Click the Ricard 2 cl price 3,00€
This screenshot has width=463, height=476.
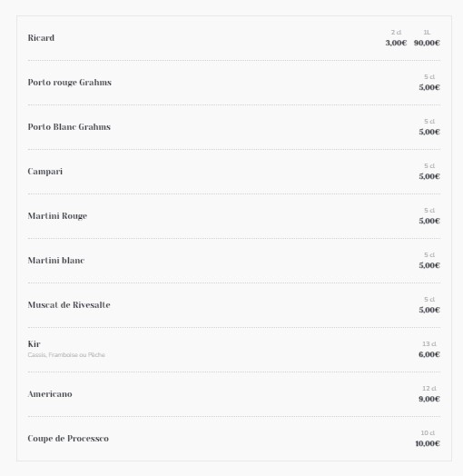pyautogui.click(x=396, y=43)
